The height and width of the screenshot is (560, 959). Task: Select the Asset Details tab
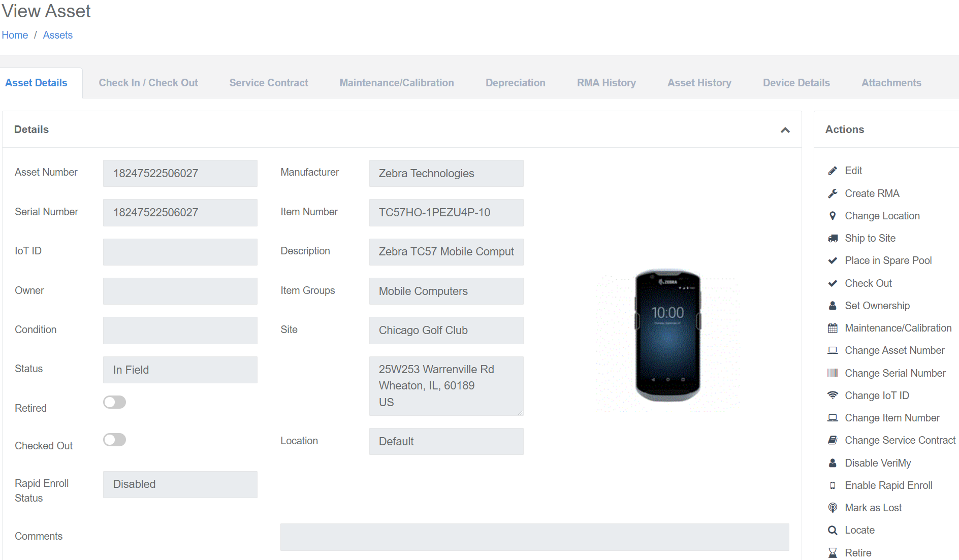coord(36,83)
